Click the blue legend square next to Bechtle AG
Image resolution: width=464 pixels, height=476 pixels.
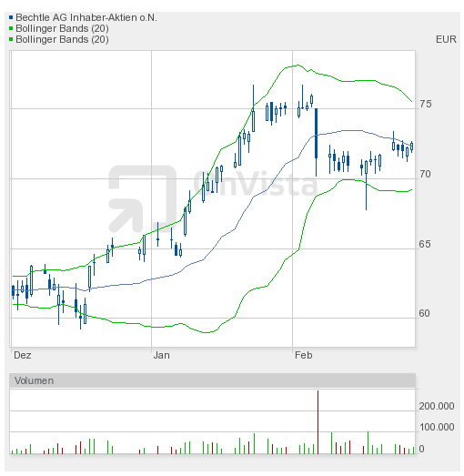click(x=11, y=17)
